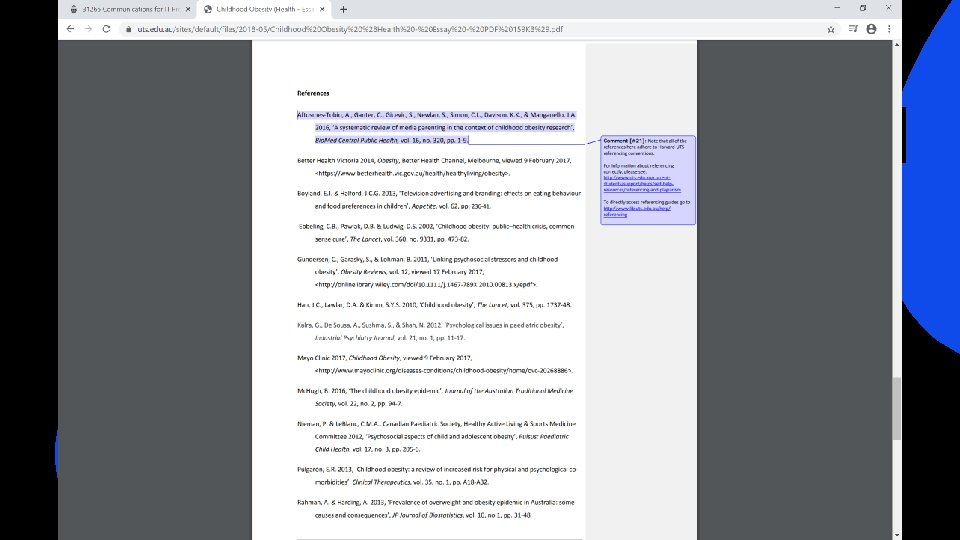The width and height of the screenshot is (960, 540).
Task: Click the Boyland & Halford reference entry
Action: coord(438,200)
